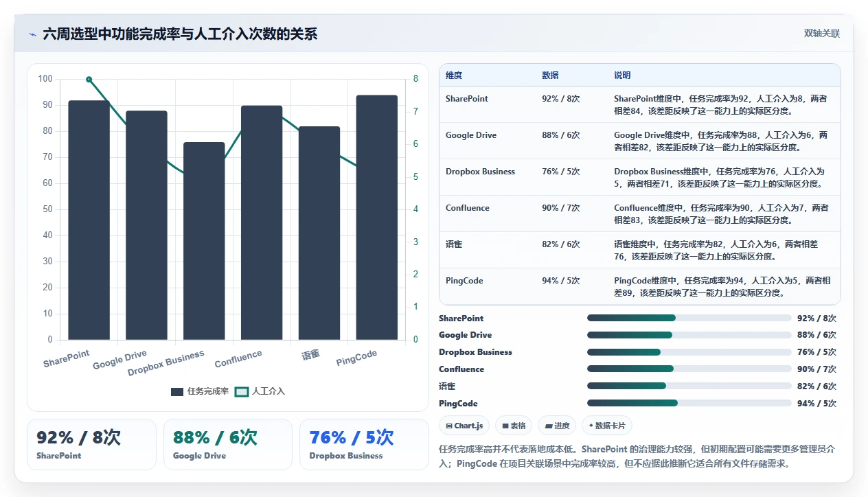Toggle the 任务完成率 legend item
Viewport: 868px width, 497px height.
click(200, 391)
